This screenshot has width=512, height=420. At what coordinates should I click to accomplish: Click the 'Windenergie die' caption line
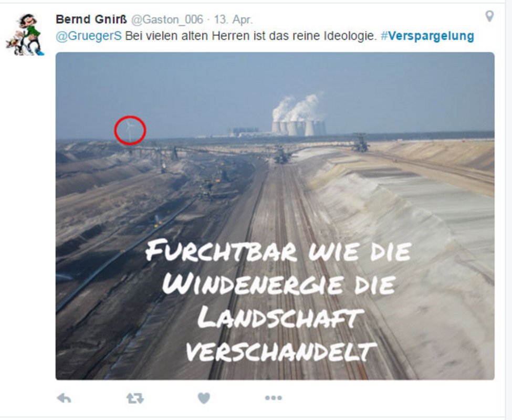pos(279,284)
